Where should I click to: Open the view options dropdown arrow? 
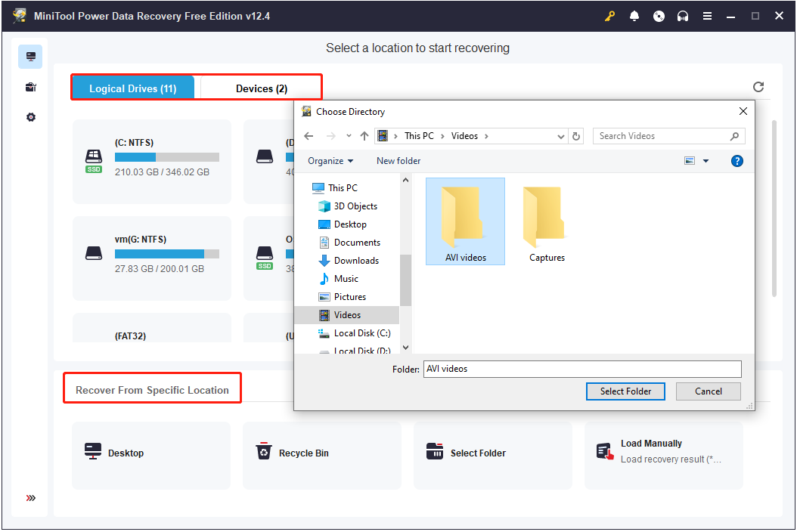(x=706, y=161)
